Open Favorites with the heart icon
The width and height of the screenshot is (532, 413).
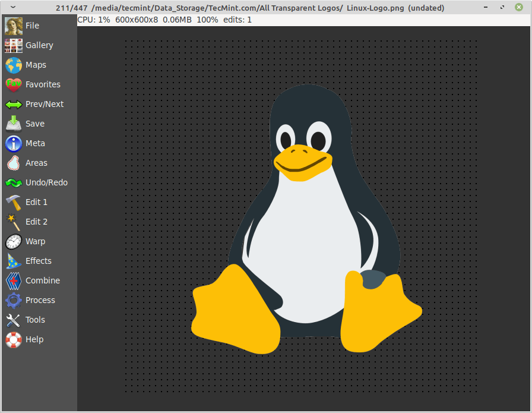pyautogui.click(x=14, y=84)
